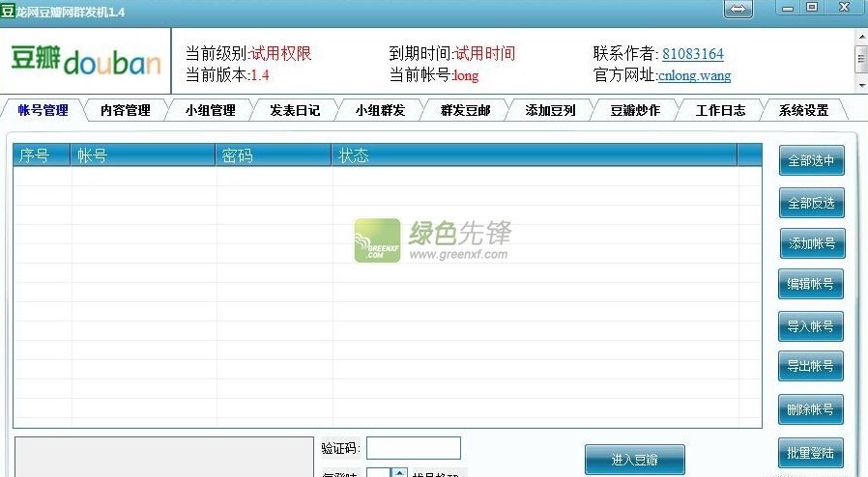Click the double-arrow icon in title bar

[x=738, y=10]
